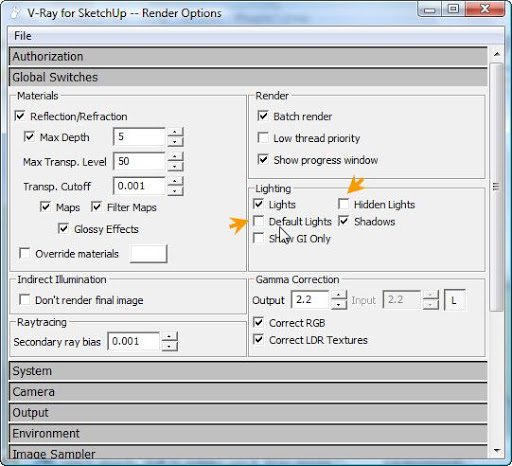Viewport: 512px width, 466px height.
Task: Expand the Environment rollout
Action: point(248,433)
